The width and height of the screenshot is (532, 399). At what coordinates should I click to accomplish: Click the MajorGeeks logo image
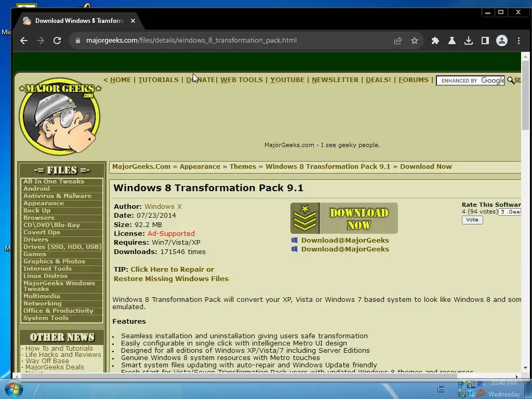pyautogui.click(x=60, y=116)
